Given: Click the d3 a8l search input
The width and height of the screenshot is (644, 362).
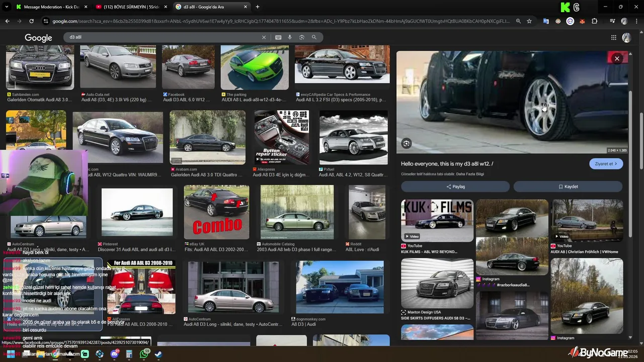Looking at the screenshot, I should pos(164,37).
